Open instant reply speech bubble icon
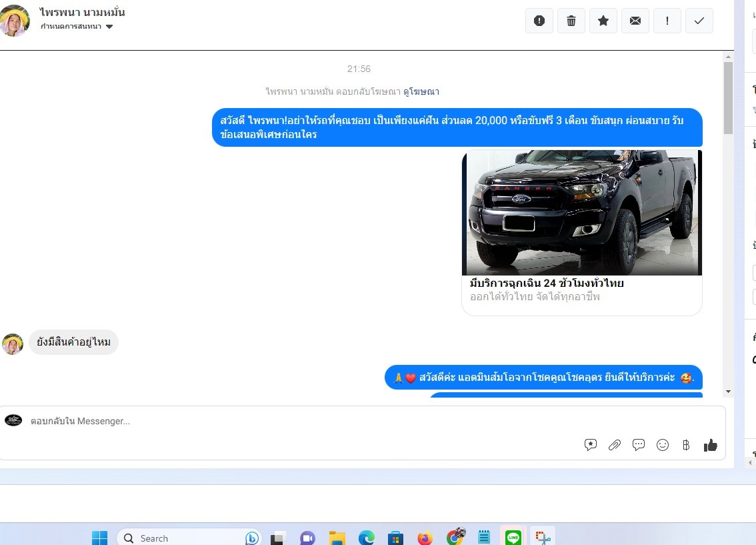 coord(639,445)
